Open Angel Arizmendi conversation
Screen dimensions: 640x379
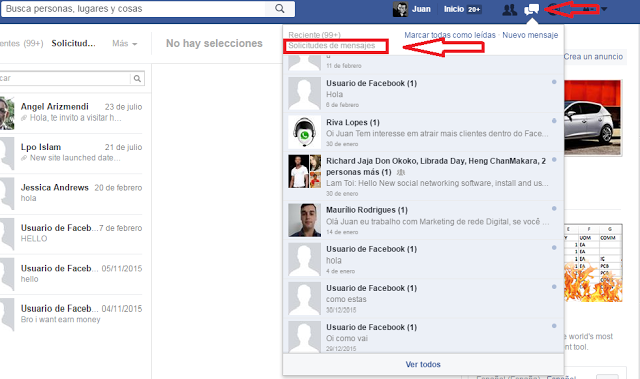pyautogui.click(x=71, y=113)
